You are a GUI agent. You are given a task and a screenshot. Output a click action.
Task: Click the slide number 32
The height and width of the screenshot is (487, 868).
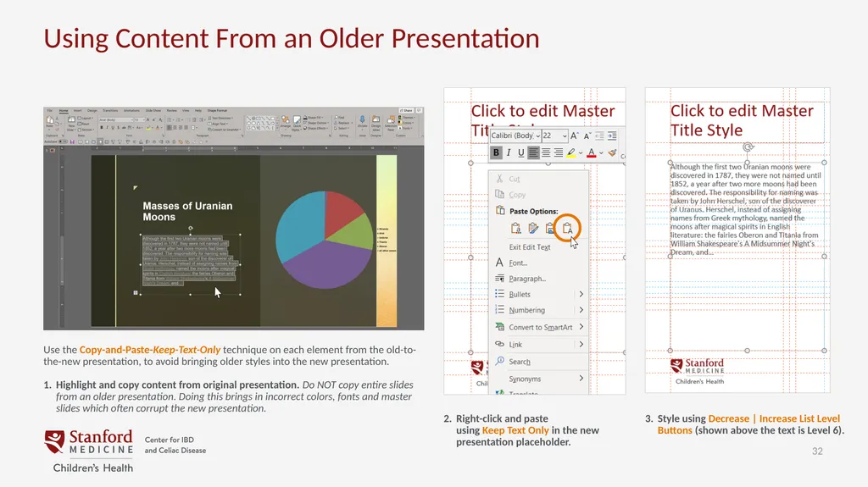click(817, 451)
